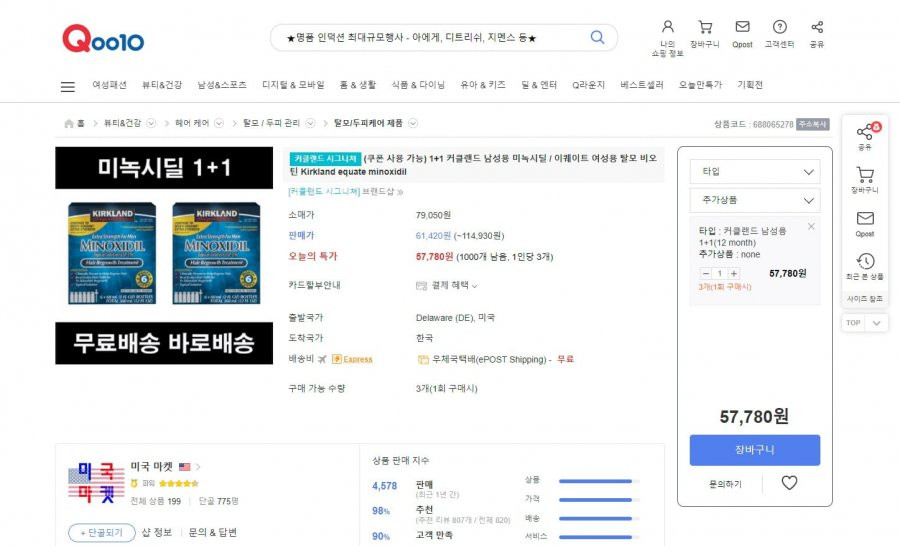Image resolution: width=900 pixels, height=546 pixels.
Task: Decrease quantity with minus button
Action: pyautogui.click(x=706, y=273)
